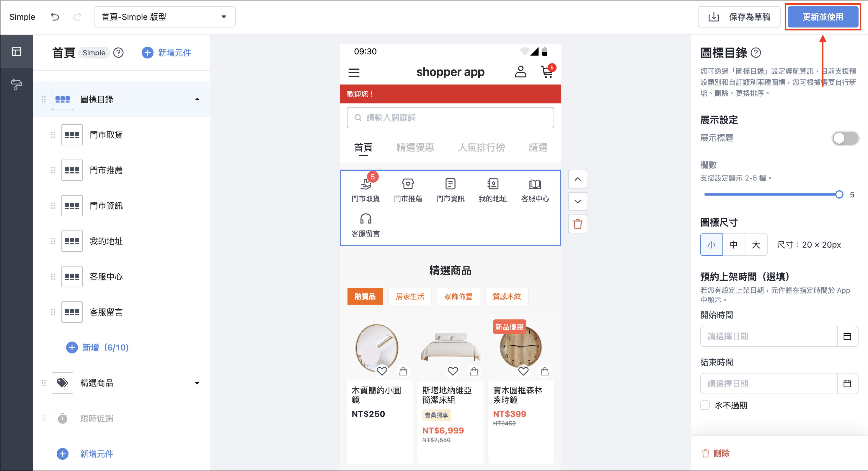Check the 永不過期 checkbox
This screenshot has width=868, height=471.
705,405
